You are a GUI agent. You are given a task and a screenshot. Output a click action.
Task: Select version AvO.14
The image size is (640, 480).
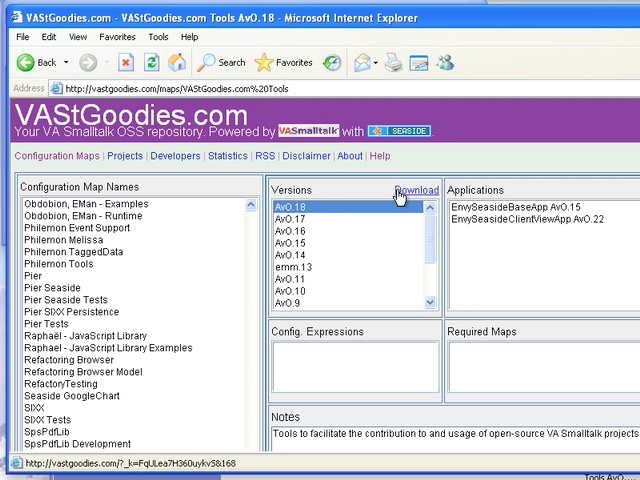click(x=348, y=255)
